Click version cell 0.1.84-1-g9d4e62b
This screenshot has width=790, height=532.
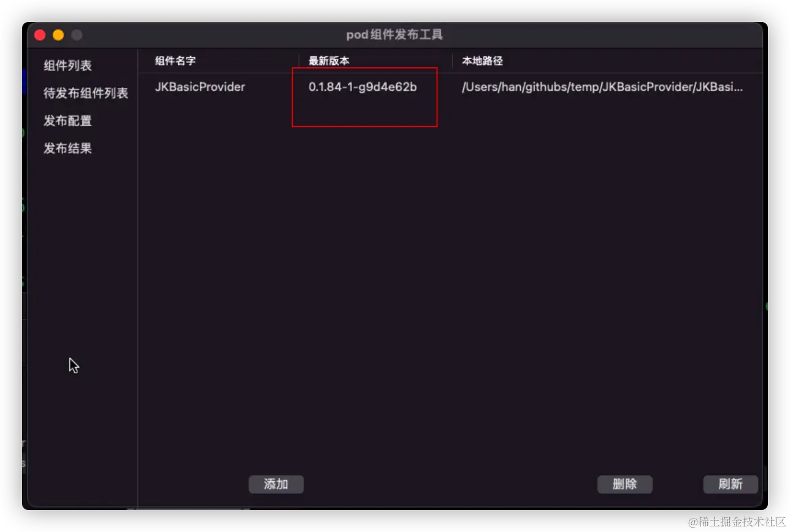click(362, 87)
